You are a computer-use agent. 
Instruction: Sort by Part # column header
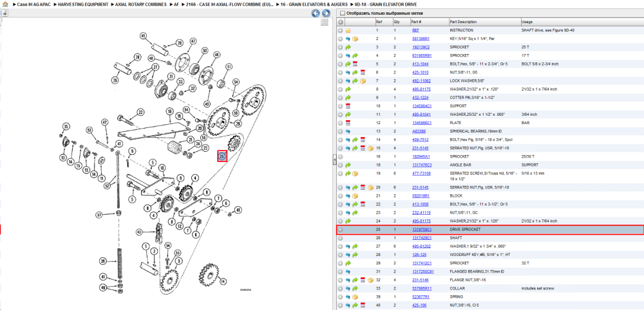[x=430, y=22]
